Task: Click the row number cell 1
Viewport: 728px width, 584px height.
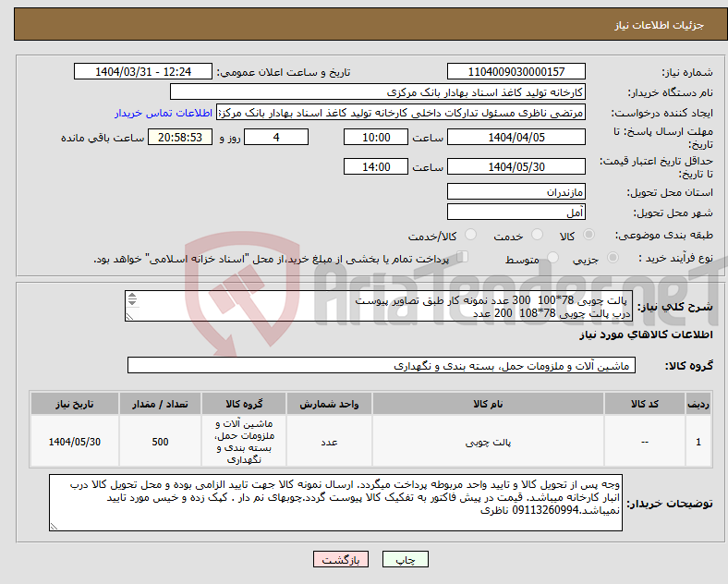Action: pyautogui.click(x=698, y=442)
